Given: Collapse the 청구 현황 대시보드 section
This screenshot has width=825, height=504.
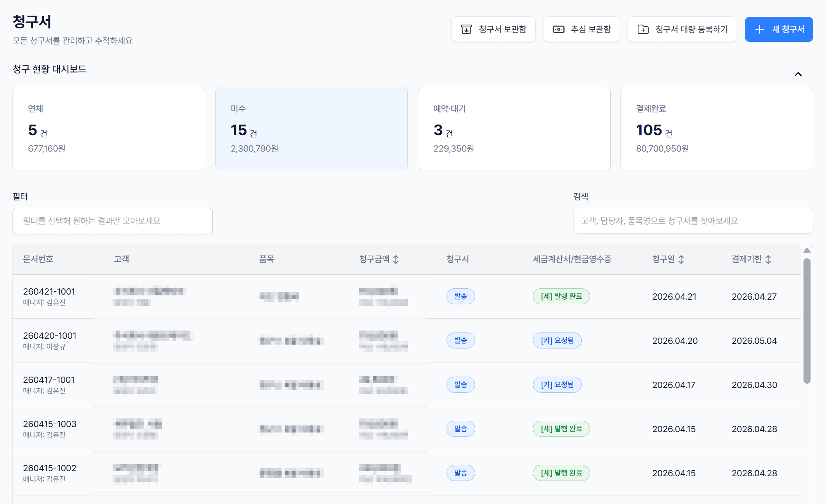Looking at the screenshot, I should click(x=798, y=74).
